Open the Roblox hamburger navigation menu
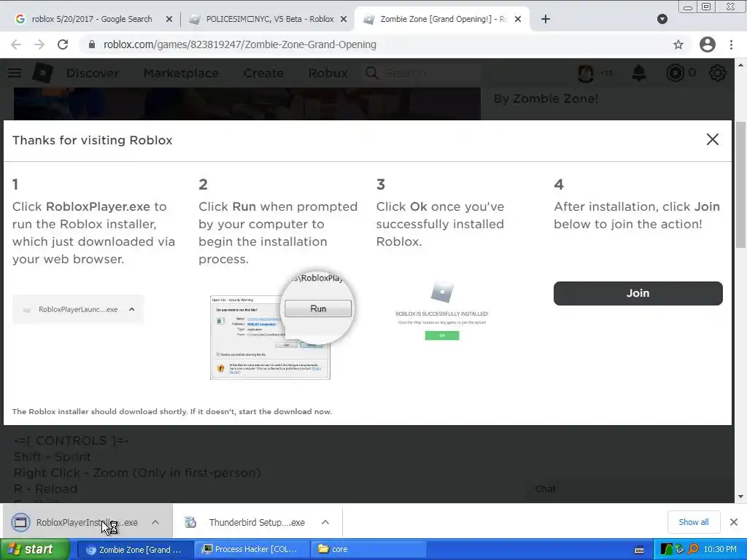 pos(15,73)
